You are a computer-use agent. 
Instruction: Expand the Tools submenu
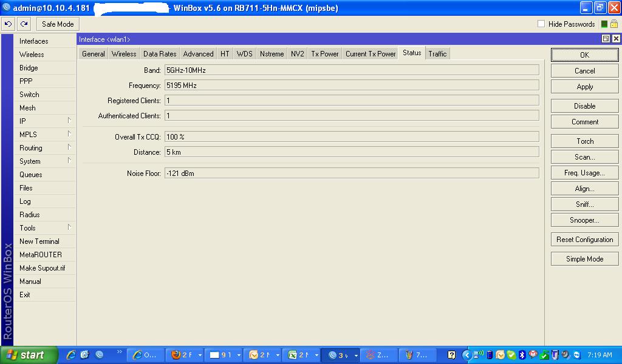tap(69, 227)
